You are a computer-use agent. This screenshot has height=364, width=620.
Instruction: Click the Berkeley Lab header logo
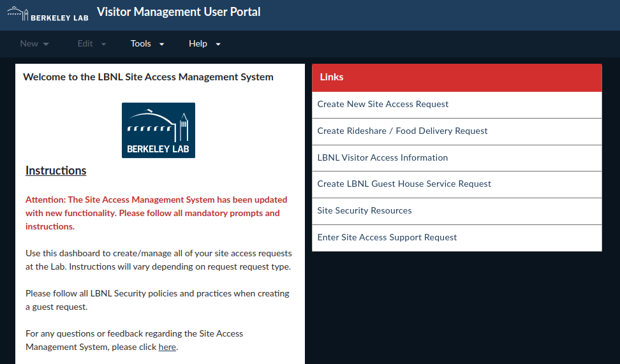click(x=48, y=14)
